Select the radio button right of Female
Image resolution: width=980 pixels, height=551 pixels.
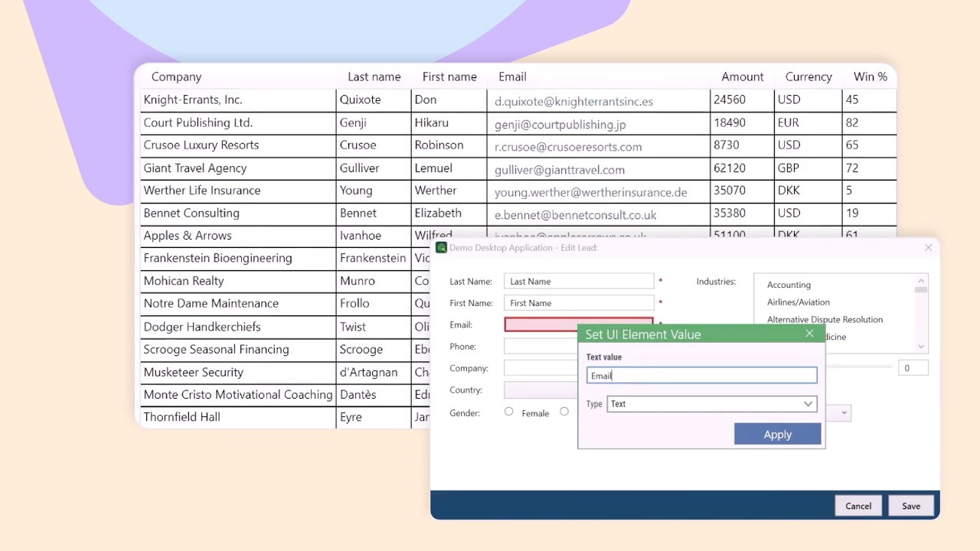click(x=563, y=412)
